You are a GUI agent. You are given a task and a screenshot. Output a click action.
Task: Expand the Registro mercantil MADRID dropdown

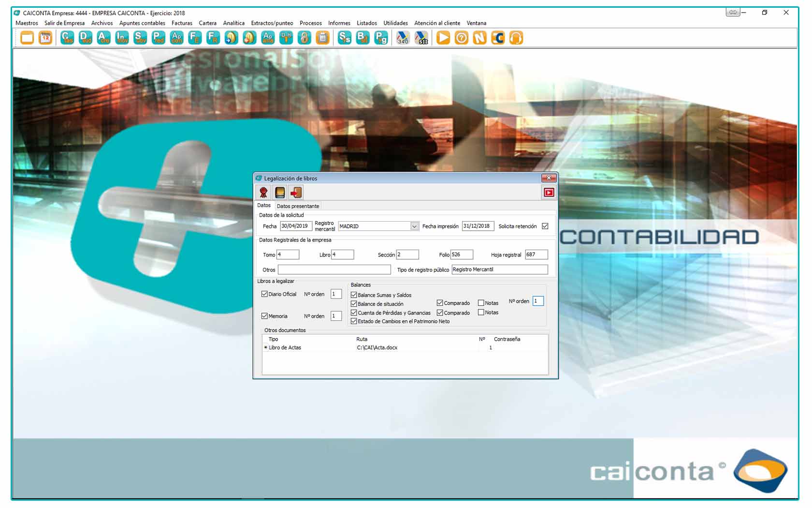[414, 226]
